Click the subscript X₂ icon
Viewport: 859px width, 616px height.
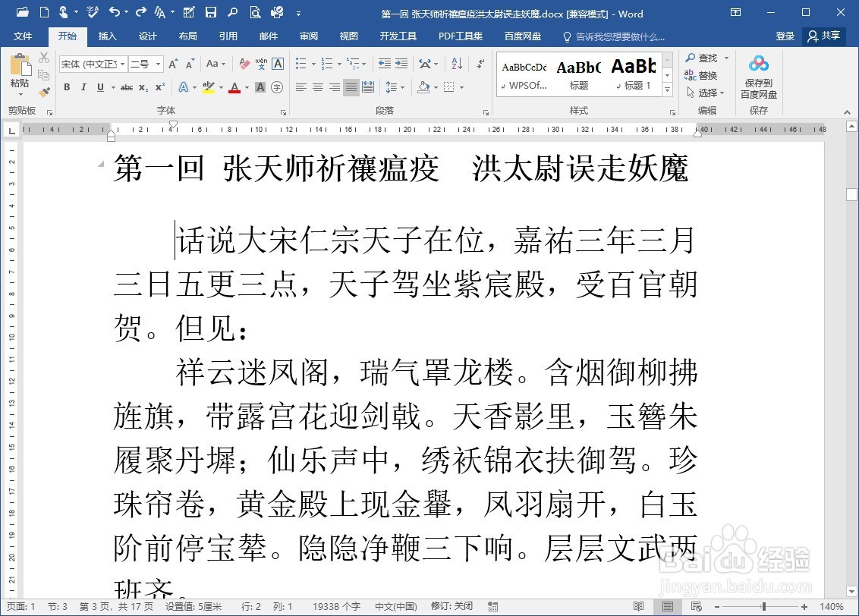click(x=143, y=87)
